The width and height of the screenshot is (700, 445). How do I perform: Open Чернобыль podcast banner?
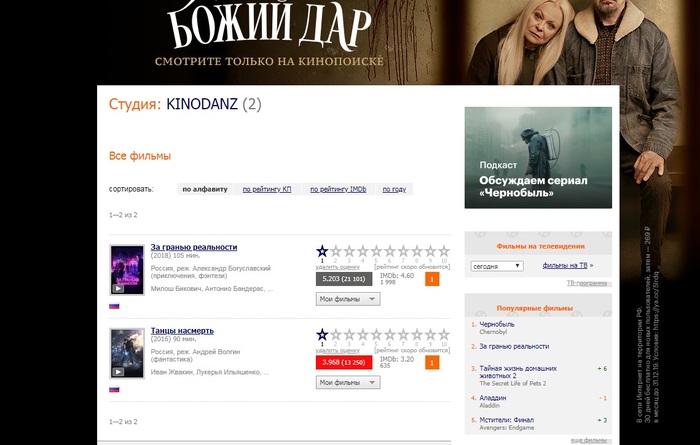(538, 158)
